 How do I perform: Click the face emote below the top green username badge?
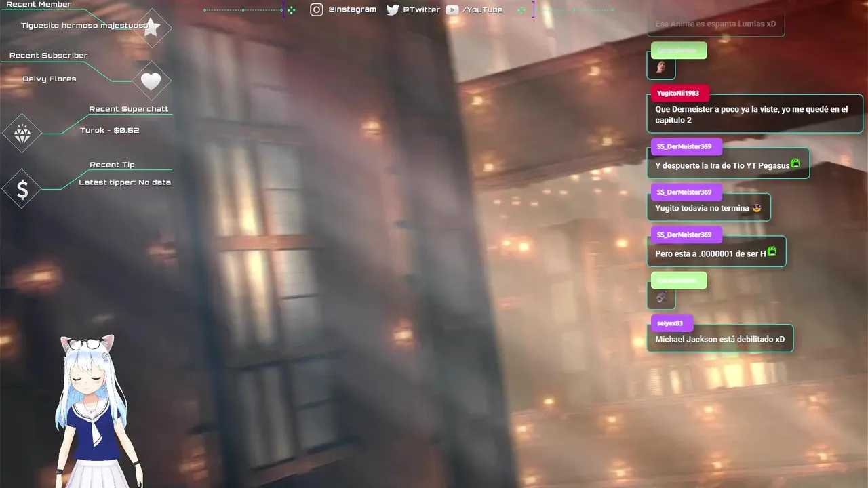661,68
